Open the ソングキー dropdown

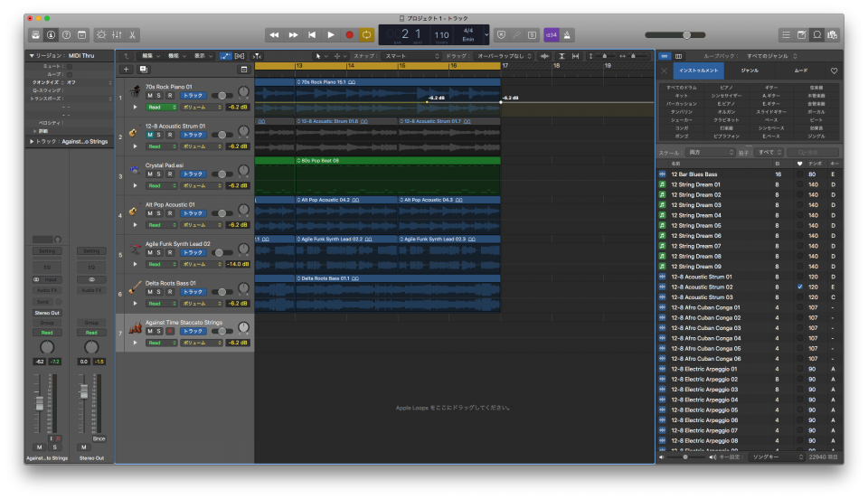778,457
